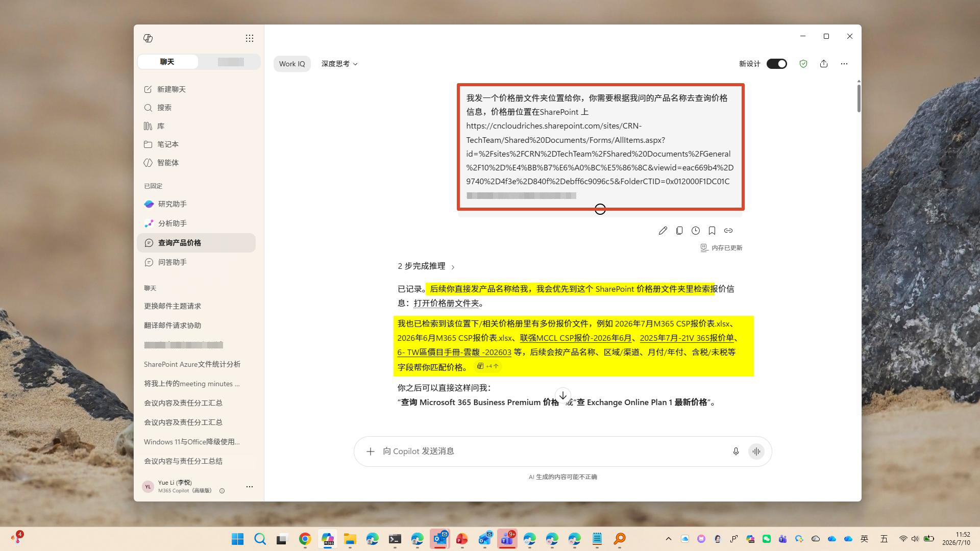Start voice mode with the waveform icon
The width and height of the screenshot is (980, 551).
tap(756, 452)
